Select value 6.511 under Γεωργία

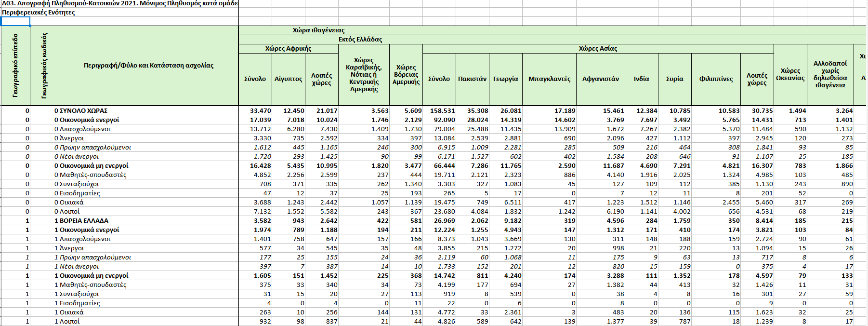click(513, 203)
